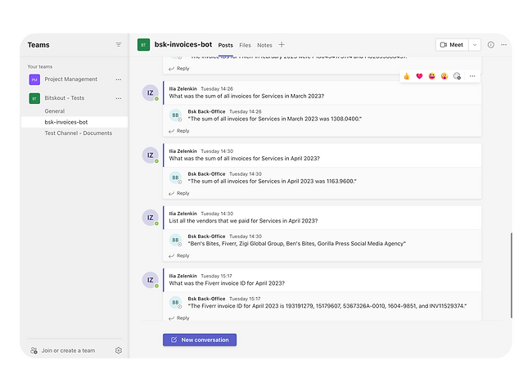
Task: React with heart emoji
Action: coord(419,76)
